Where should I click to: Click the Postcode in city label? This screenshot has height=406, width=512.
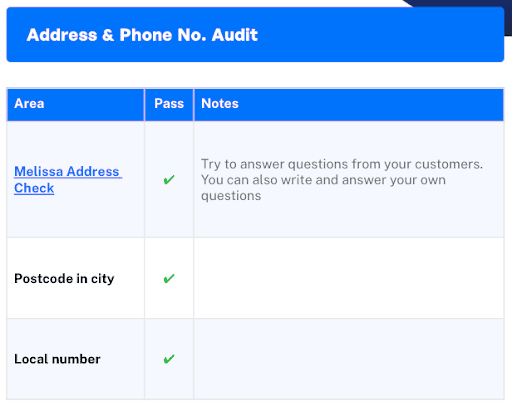(64, 278)
